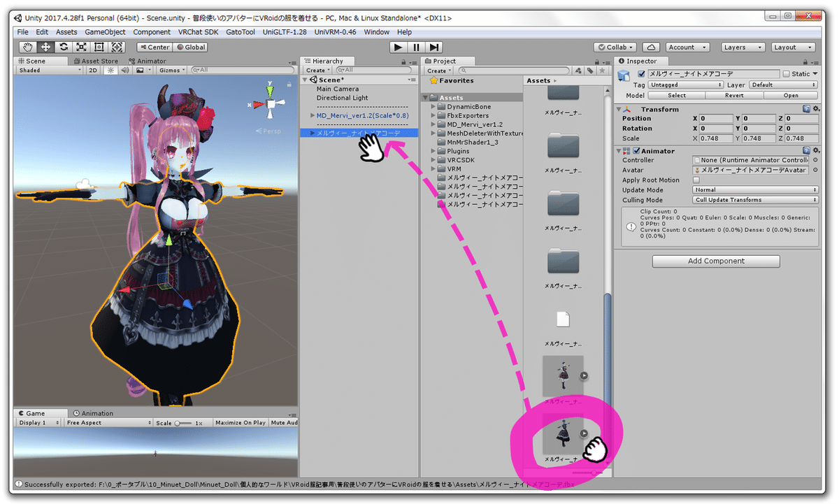Open the Gizmos dropdown
This screenshot has width=839, height=504.
172,70
